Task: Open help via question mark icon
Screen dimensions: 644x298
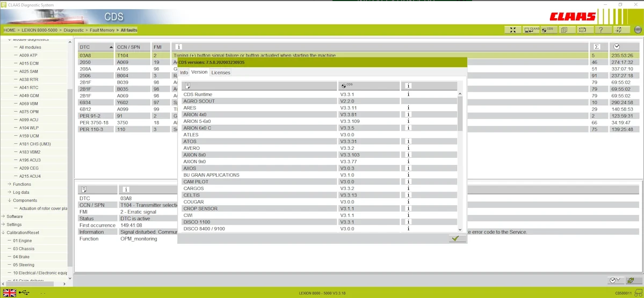Action: (x=600, y=30)
